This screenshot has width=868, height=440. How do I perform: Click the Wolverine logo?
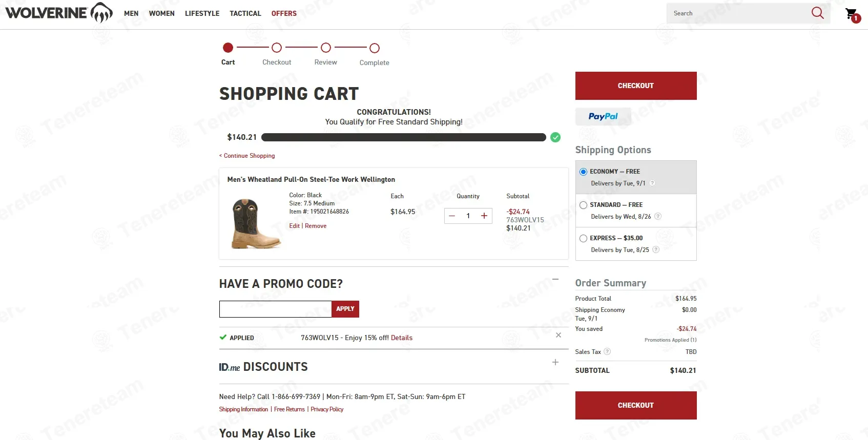[x=59, y=13]
